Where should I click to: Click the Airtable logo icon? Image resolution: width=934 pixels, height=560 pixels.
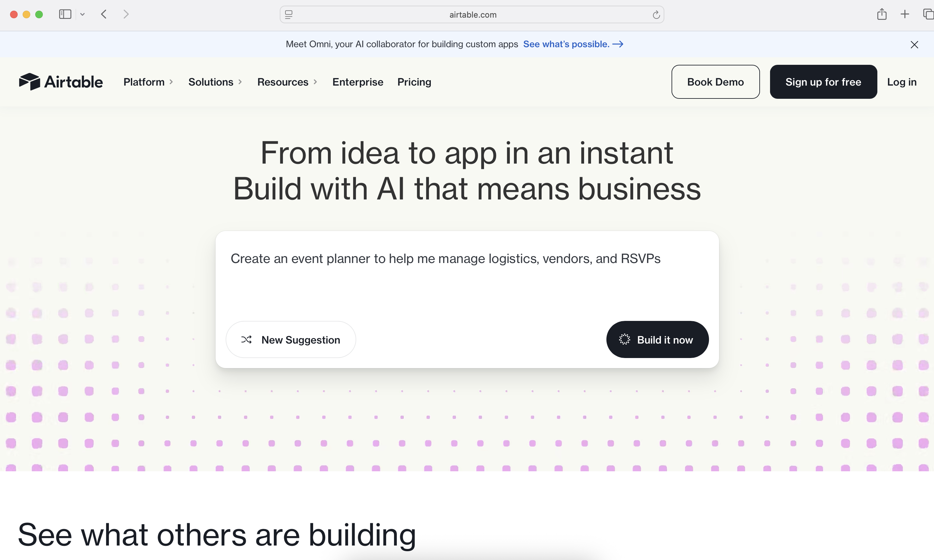pos(30,81)
